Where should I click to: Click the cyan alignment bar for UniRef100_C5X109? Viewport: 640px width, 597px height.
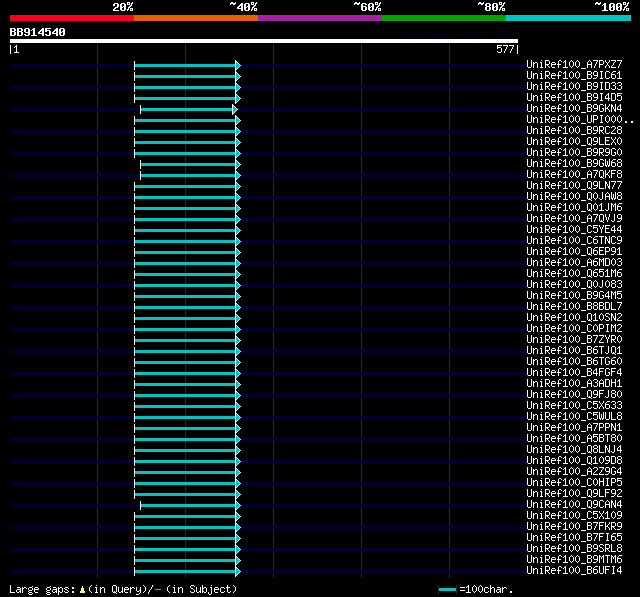[187, 517]
